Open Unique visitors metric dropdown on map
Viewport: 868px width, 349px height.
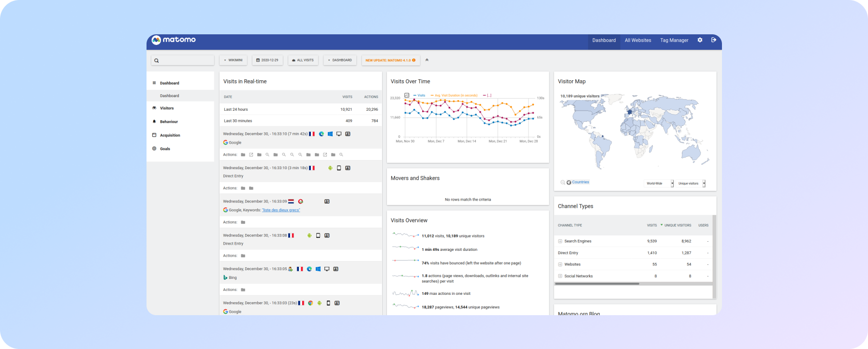click(691, 183)
